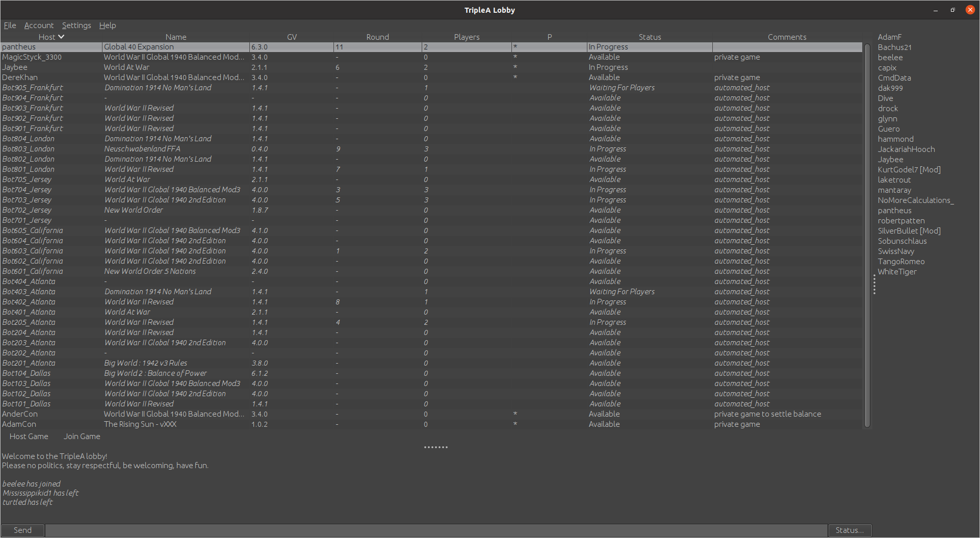Select the DereKhan host row

[431, 78]
